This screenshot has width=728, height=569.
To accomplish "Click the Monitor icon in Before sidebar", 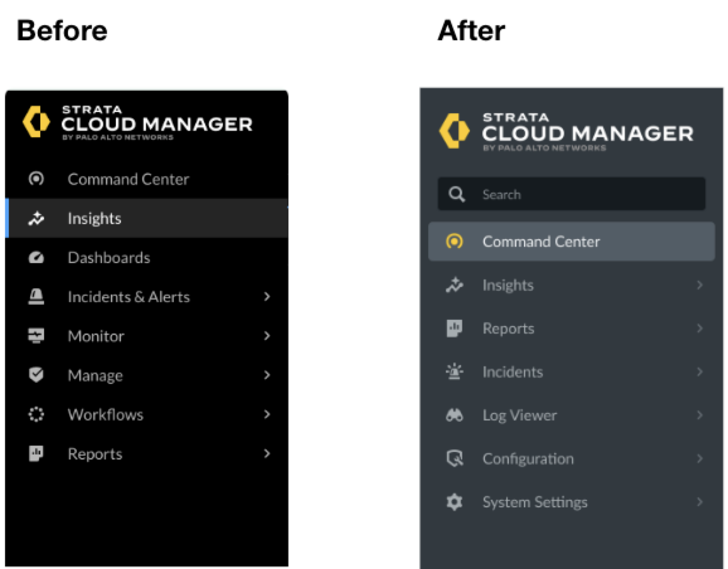I will (37, 336).
